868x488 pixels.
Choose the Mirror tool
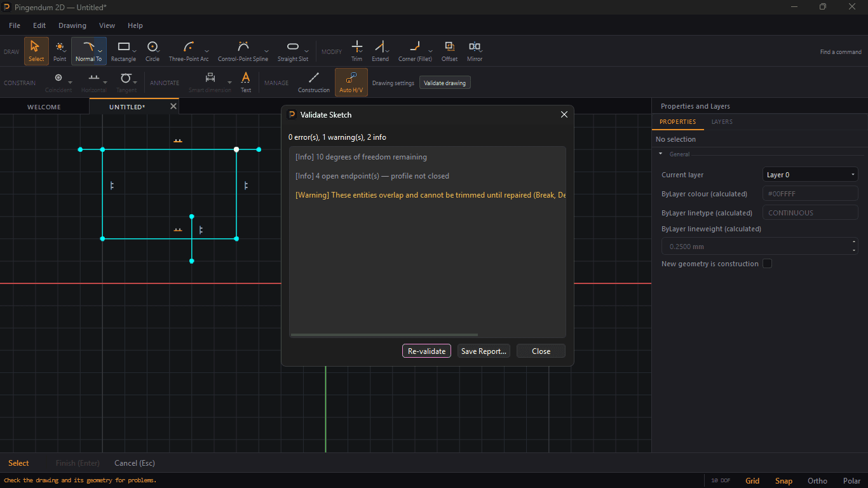pos(475,51)
